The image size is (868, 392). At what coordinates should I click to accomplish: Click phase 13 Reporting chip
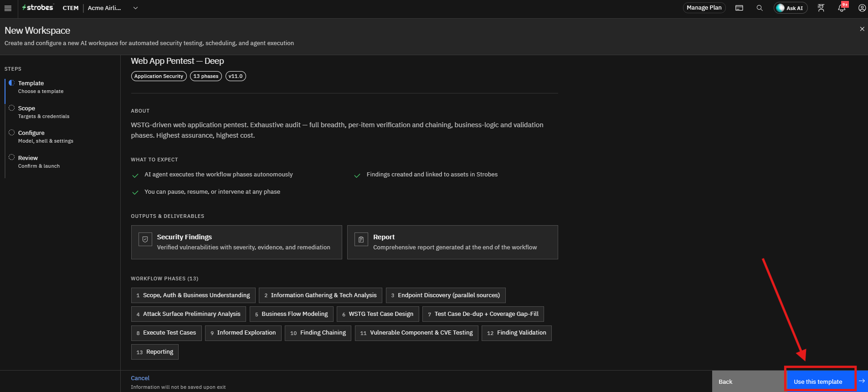pos(155,352)
